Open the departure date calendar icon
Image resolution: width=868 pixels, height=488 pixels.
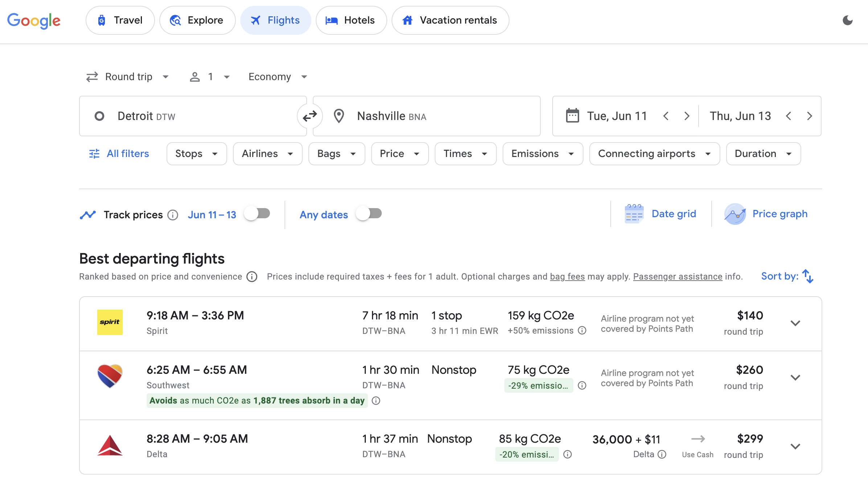pos(572,116)
